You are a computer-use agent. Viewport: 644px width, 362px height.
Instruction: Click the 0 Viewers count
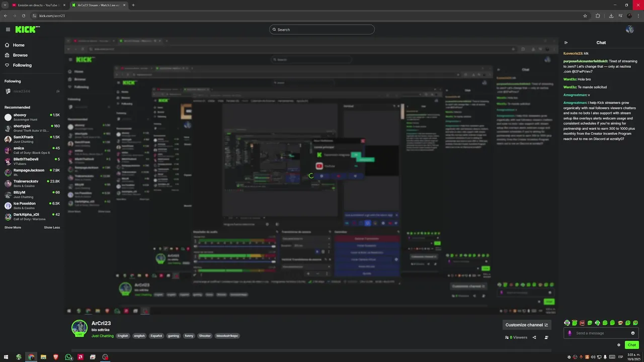point(516,337)
